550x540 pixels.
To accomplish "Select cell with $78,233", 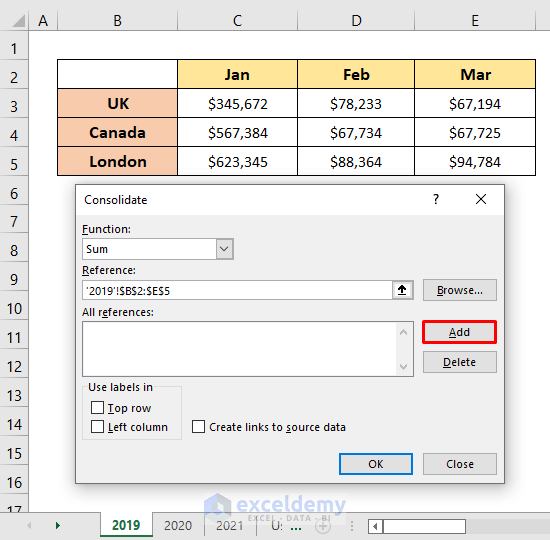I will coord(356,104).
